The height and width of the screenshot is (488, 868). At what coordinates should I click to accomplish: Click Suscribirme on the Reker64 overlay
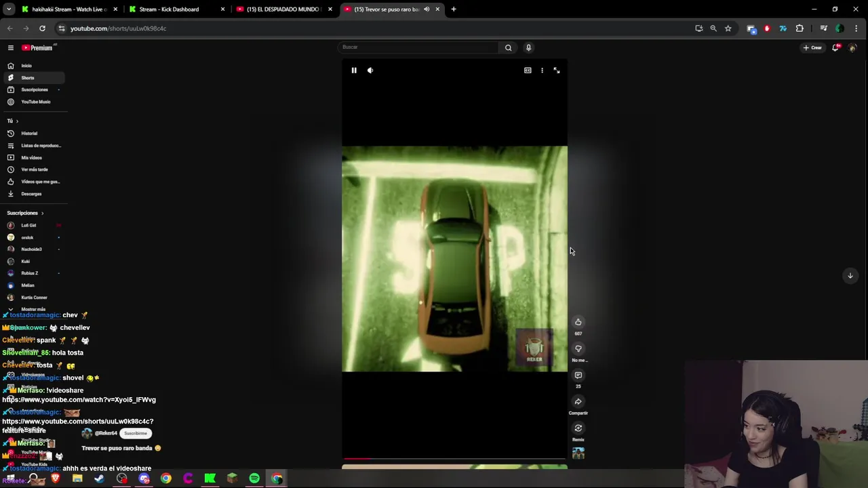pos(136,433)
